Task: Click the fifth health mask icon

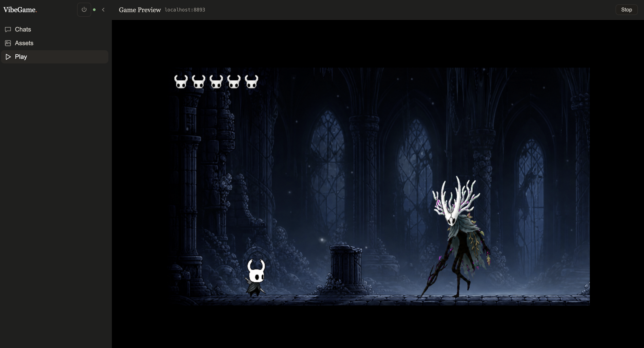Action: tap(252, 81)
